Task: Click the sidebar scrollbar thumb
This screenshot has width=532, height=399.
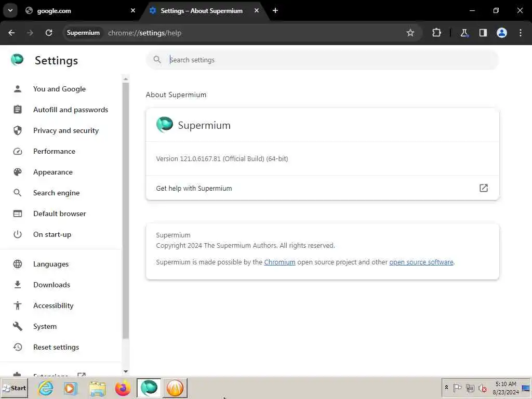Action: (126, 210)
